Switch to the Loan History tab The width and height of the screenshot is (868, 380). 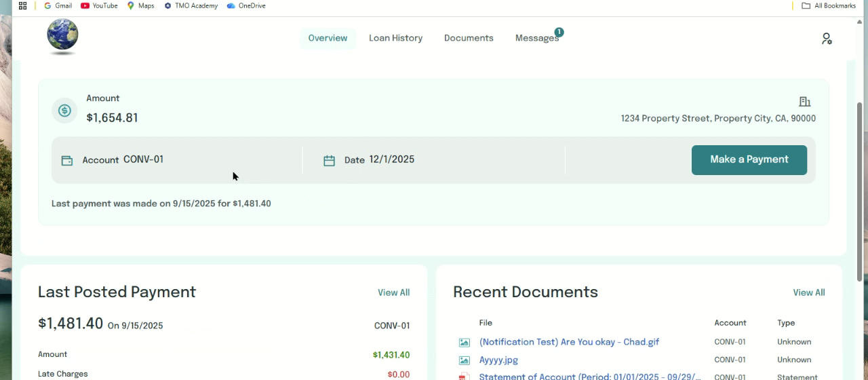[x=395, y=38]
